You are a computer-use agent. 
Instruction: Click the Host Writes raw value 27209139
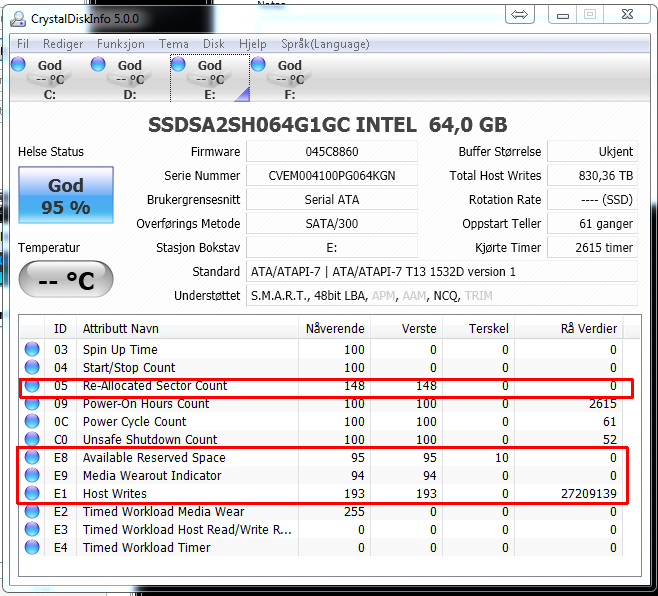589,494
